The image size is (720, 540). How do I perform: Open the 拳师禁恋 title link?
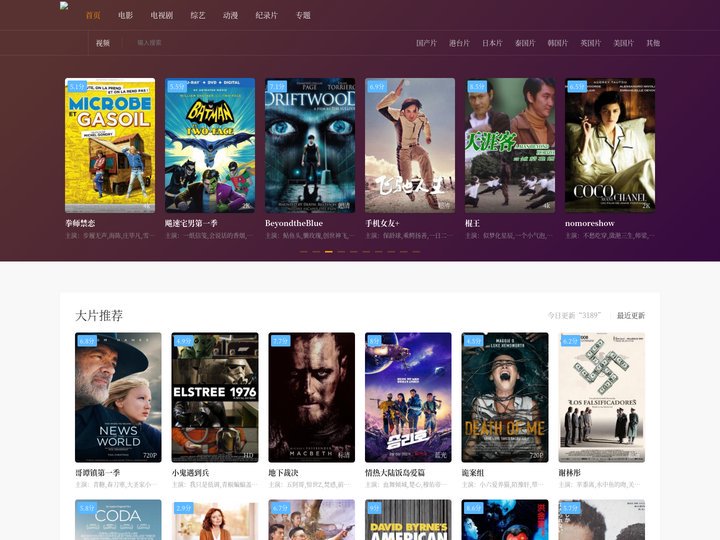click(x=80, y=223)
